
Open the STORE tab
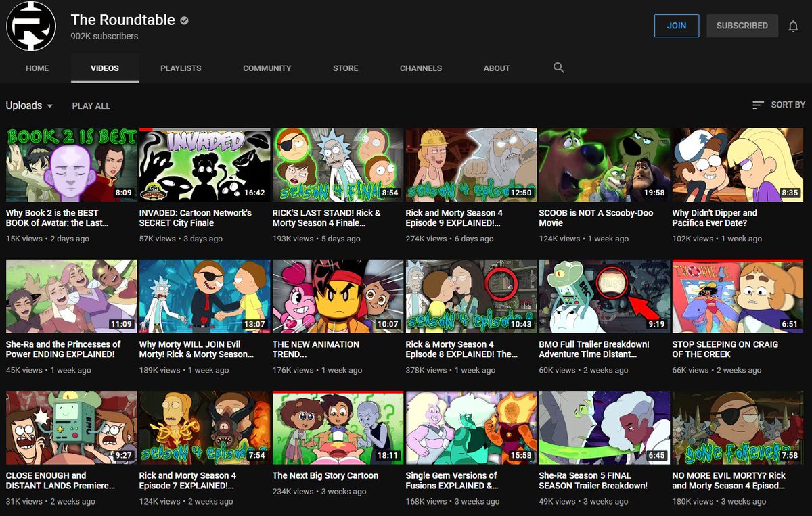(x=346, y=68)
